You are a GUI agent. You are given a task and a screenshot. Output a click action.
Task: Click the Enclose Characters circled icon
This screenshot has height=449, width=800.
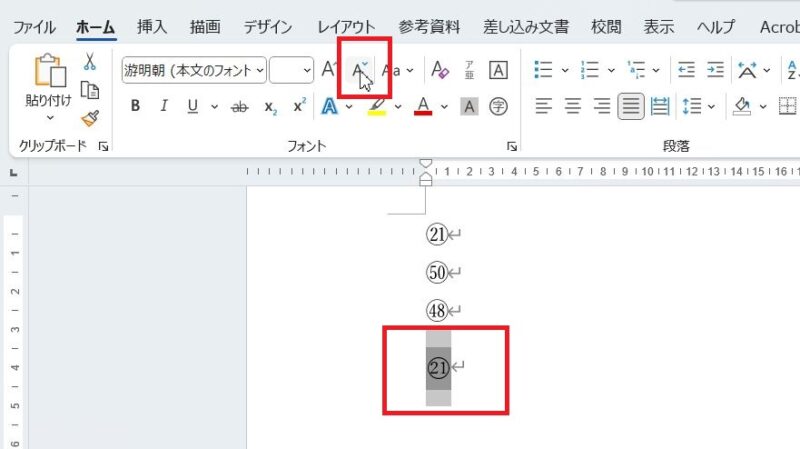pyautogui.click(x=498, y=107)
